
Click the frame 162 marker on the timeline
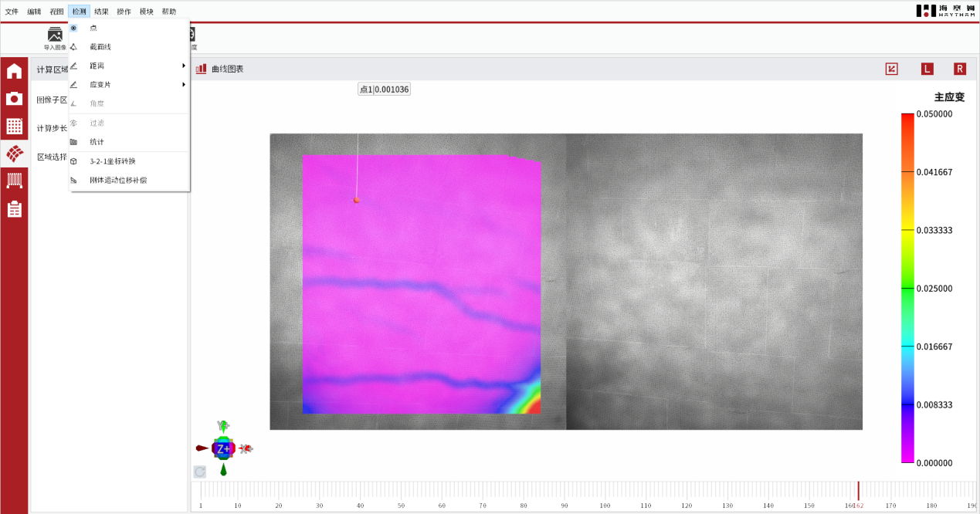click(x=858, y=492)
